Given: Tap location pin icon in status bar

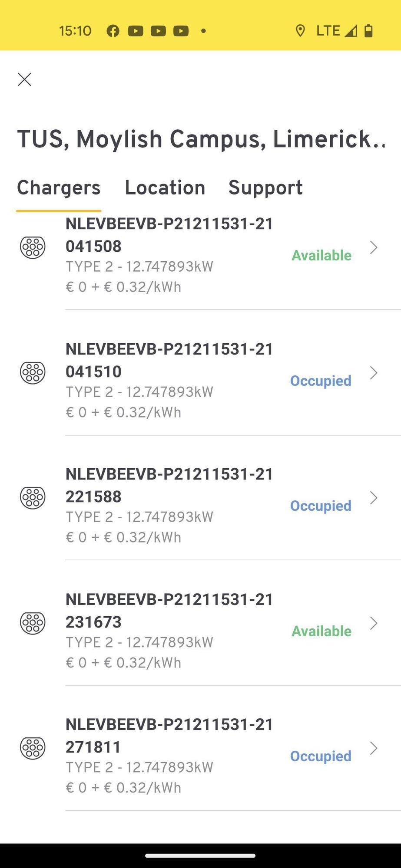Looking at the screenshot, I should [x=300, y=31].
